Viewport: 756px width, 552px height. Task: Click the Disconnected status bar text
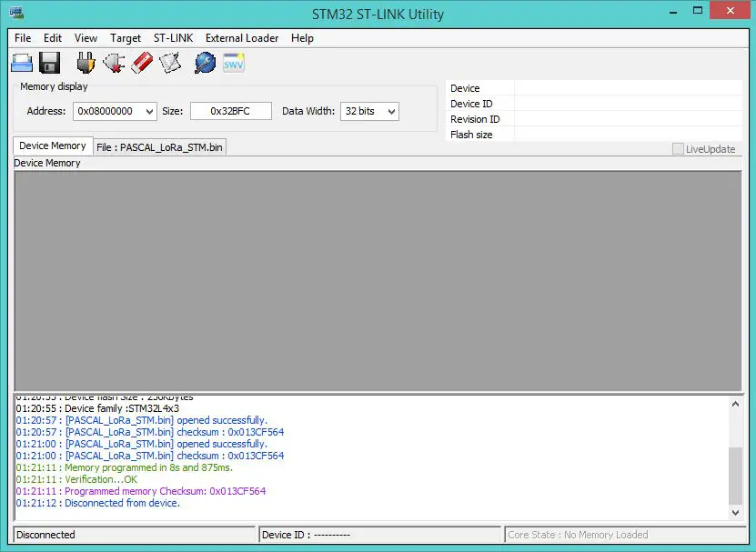(45, 535)
